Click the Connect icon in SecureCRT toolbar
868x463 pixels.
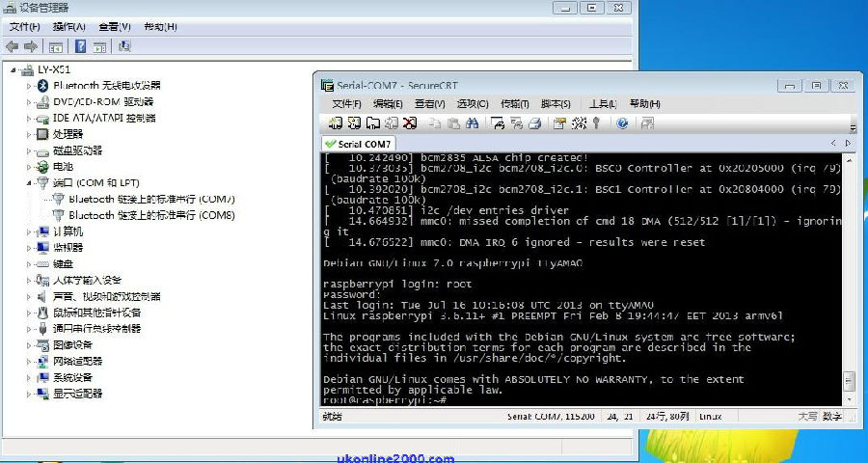click(335, 123)
